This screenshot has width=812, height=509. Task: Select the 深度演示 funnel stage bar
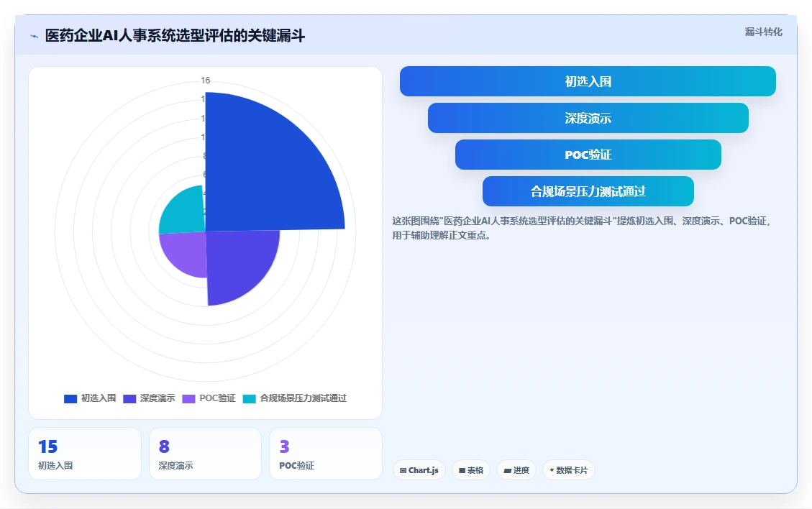[x=588, y=118]
